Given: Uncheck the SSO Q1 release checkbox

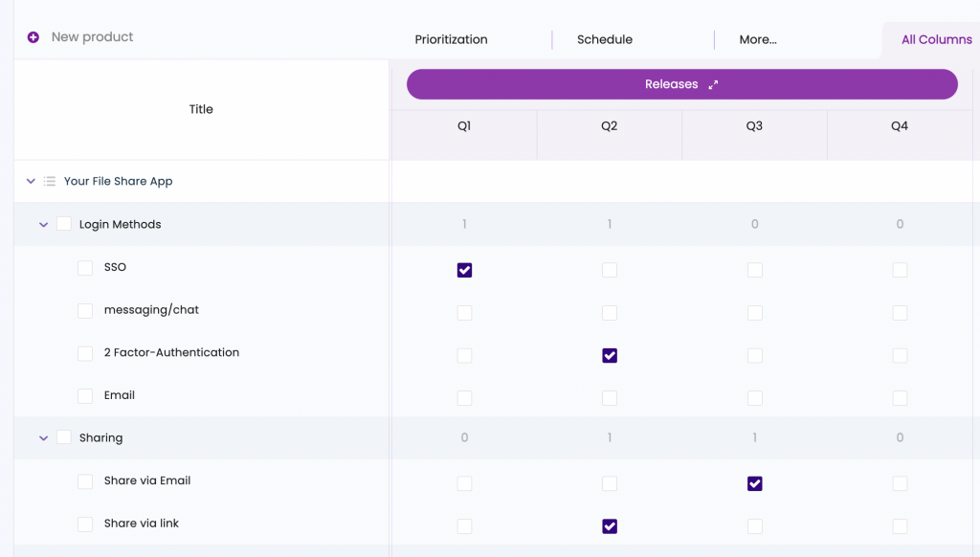Looking at the screenshot, I should (464, 270).
